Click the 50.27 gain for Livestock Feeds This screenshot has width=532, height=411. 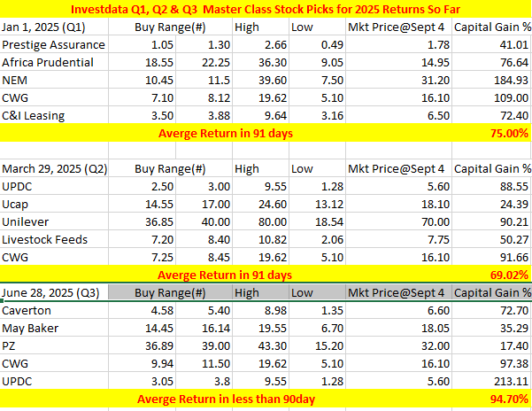(x=492, y=239)
